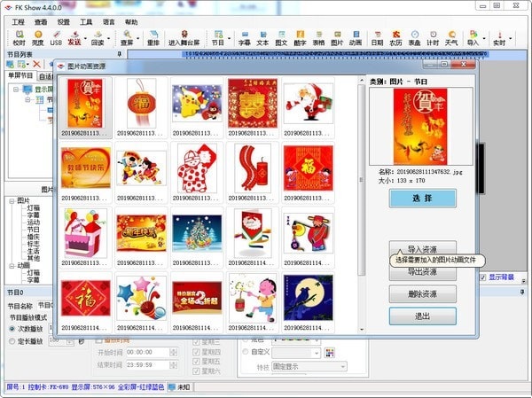Open the 回读 dropdown arrow
Screen dimensions: 532x398
coord(108,38)
